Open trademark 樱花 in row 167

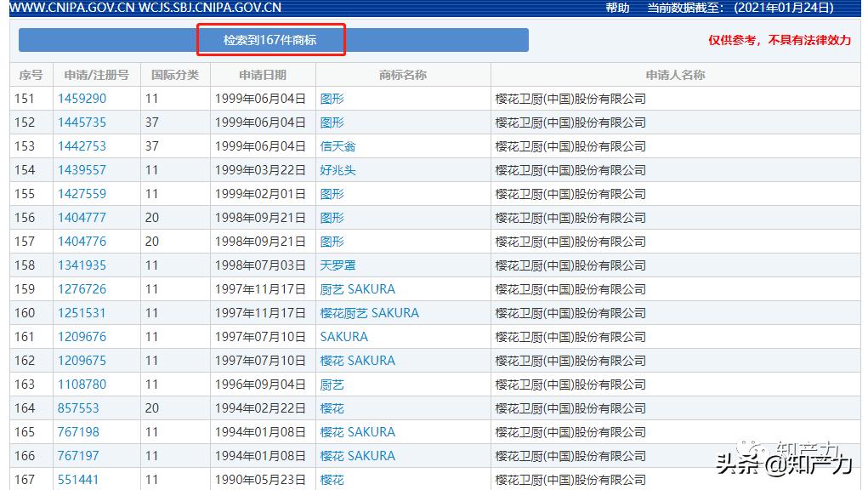[332, 480]
